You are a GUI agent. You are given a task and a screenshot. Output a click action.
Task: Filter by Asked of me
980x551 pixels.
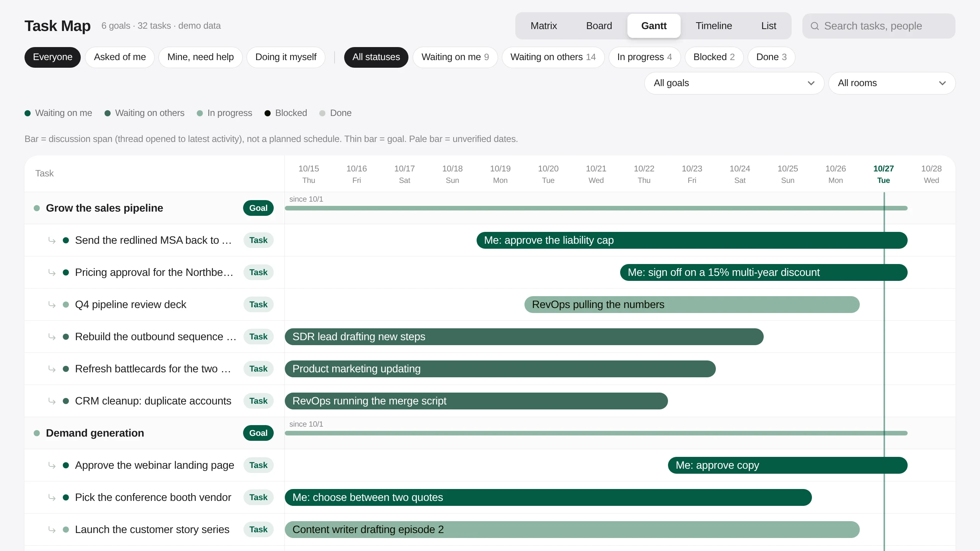pyautogui.click(x=120, y=57)
